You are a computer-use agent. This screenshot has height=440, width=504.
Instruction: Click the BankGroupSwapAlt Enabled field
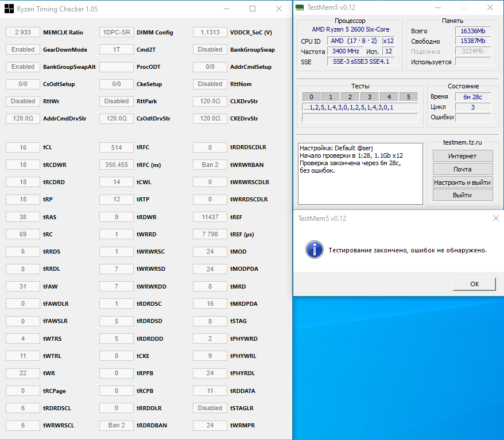(23, 67)
